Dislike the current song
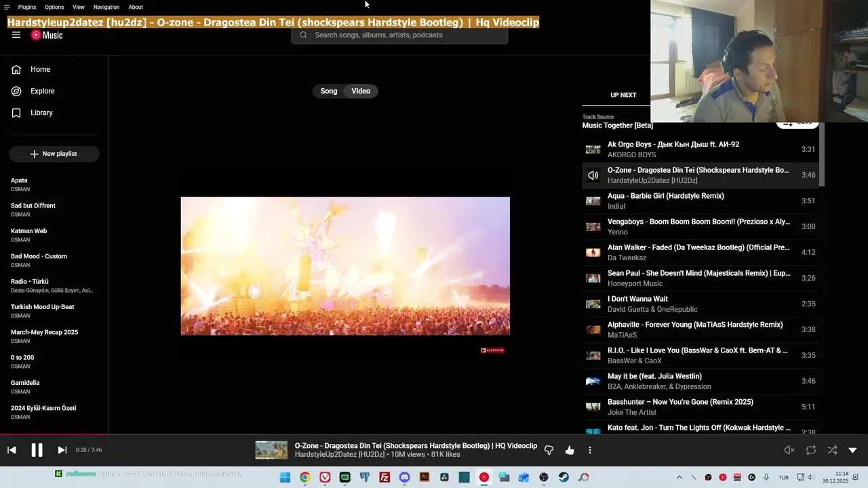The image size is (868, 488). point(549,450)
